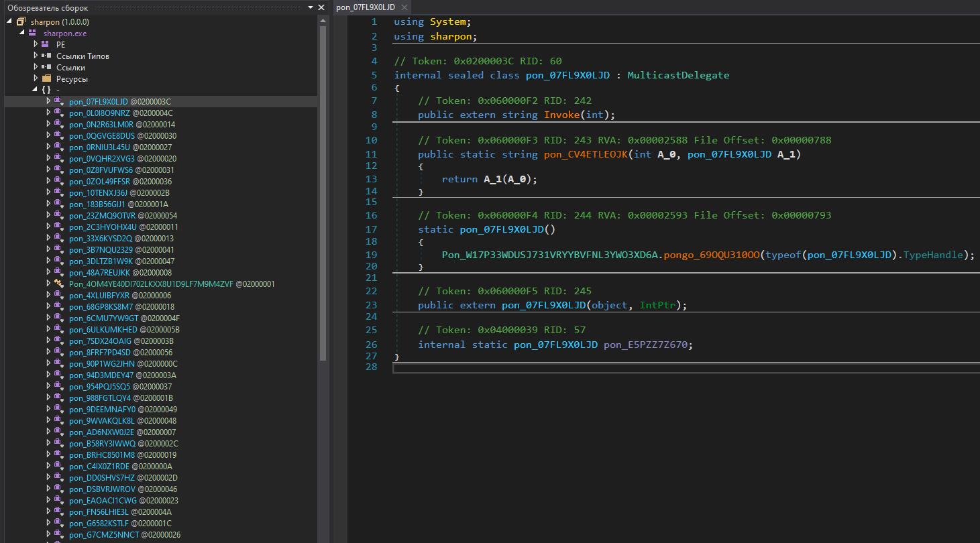Click class icon beside pon_0RNIU3L45U
This screenshot has height=543, width=980.
click(x=59, y=147)
